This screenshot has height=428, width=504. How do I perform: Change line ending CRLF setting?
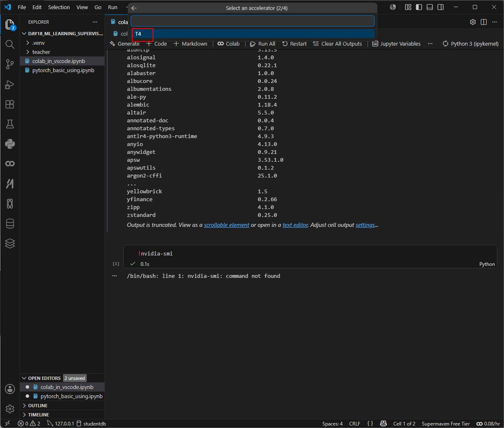tap(355, 423)
